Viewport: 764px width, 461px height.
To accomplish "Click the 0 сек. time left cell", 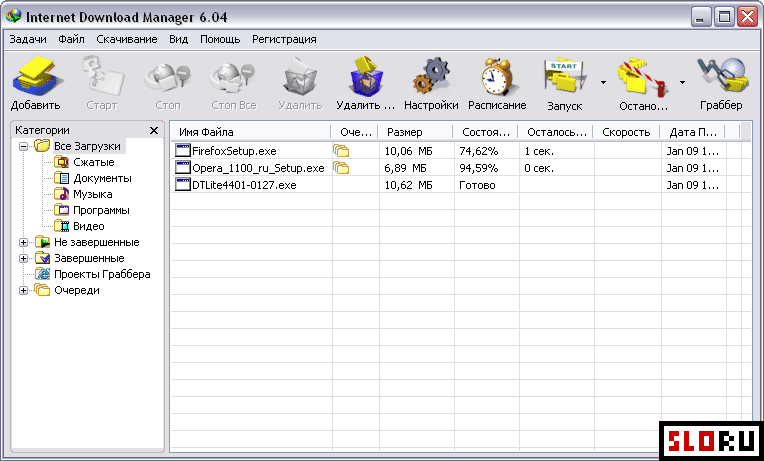I will pyautogui.click(x=539, y=168).
